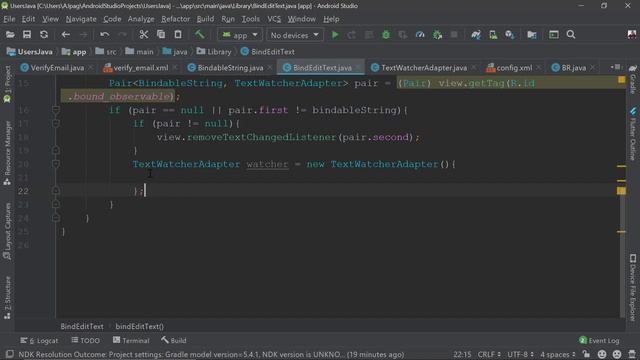Cut selection with the scissors icon
Viewport: 640px width, 360px height.
tap(143, 35)
